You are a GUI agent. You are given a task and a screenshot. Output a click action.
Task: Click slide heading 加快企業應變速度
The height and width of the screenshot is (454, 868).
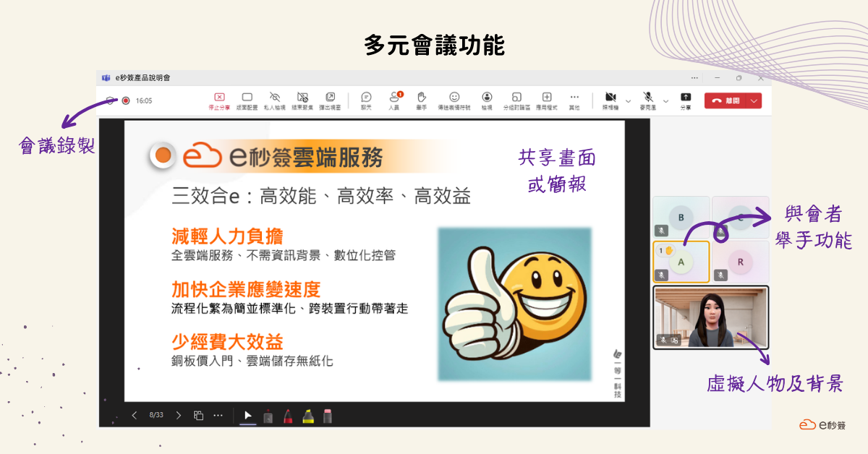[x=246, y=290]
